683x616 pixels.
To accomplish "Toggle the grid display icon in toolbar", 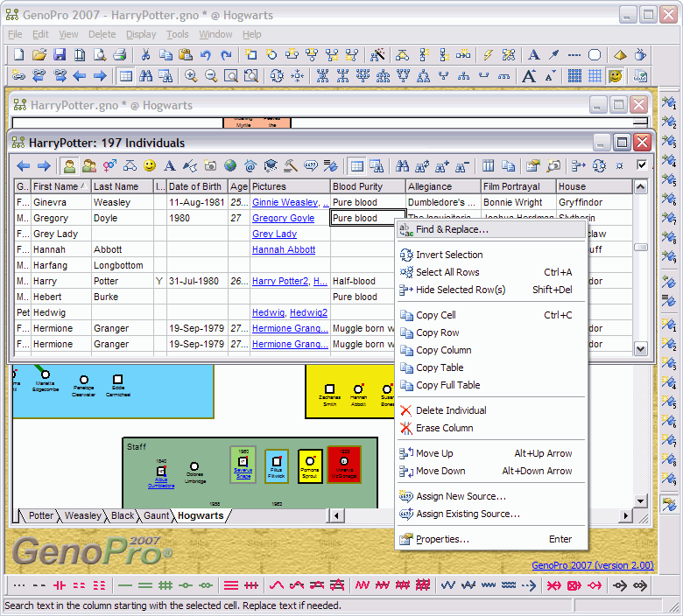I will 574,76.
